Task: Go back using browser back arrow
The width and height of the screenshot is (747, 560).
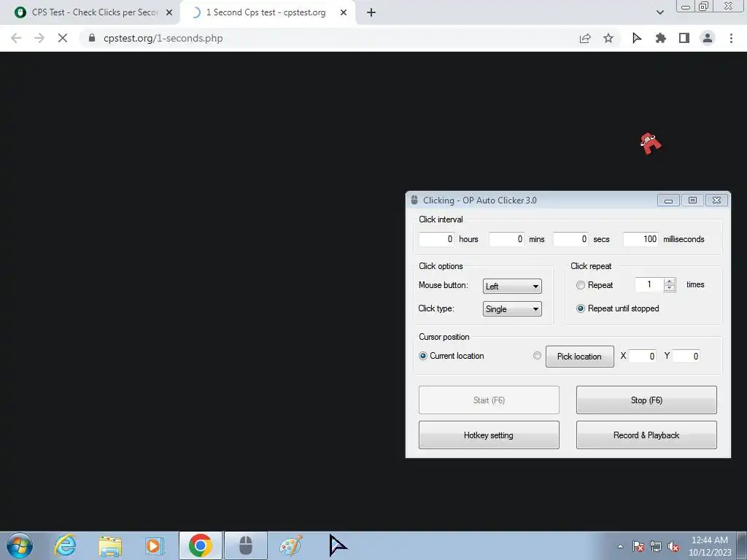Action: 16,38
